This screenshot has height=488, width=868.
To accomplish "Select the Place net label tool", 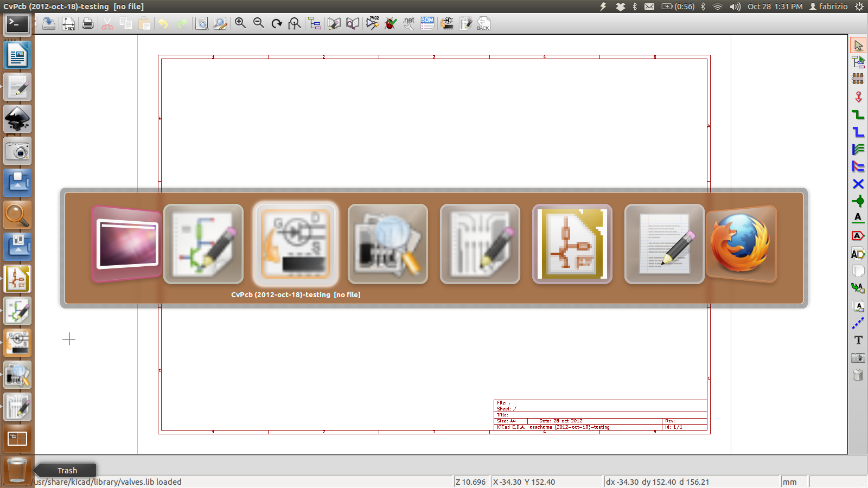I will coord(858,218).
